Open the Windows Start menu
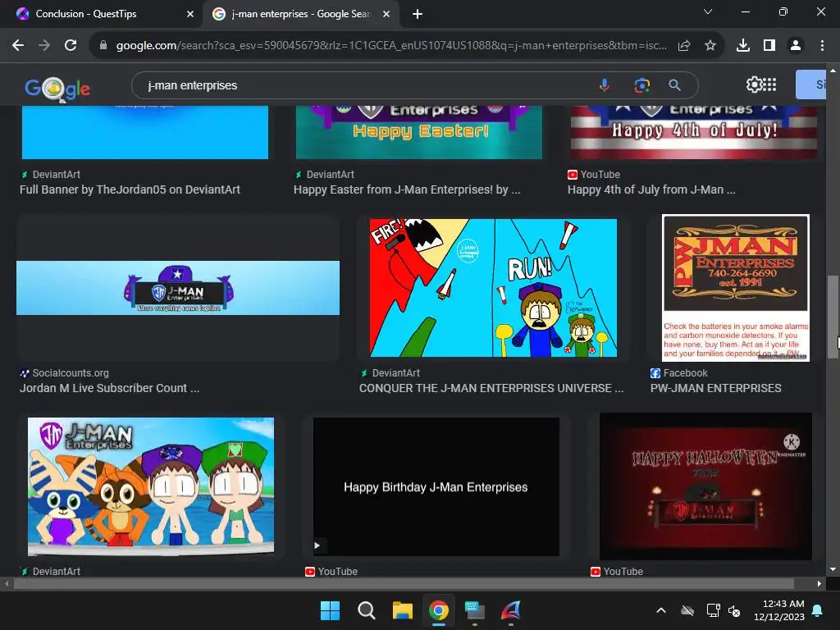Screen dimensions: 840x630 [330, 610]
